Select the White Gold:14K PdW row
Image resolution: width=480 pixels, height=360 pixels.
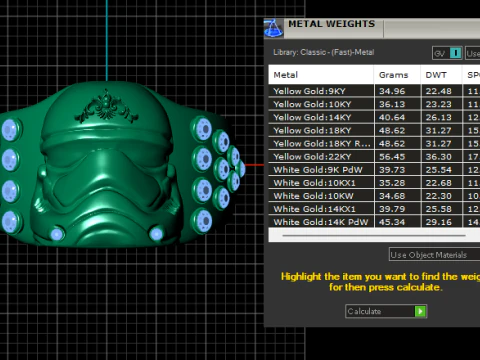[374, 222]
